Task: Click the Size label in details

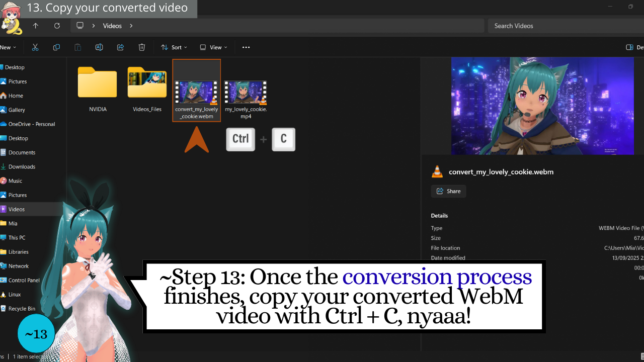Action: coord(436,238)
